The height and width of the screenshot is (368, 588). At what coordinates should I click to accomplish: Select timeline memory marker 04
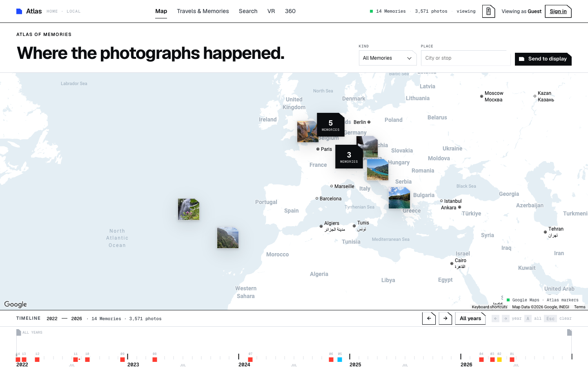point(481,359)
